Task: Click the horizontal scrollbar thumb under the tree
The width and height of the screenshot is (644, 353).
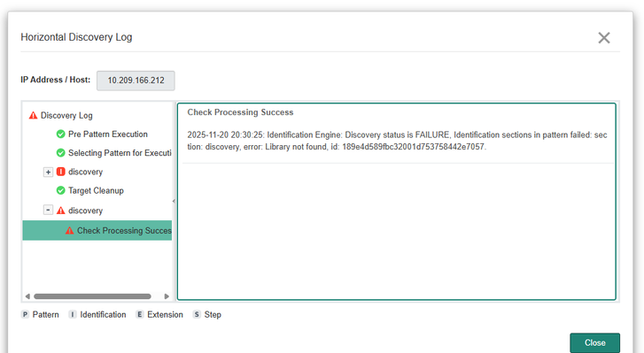Action: point(92,296)
